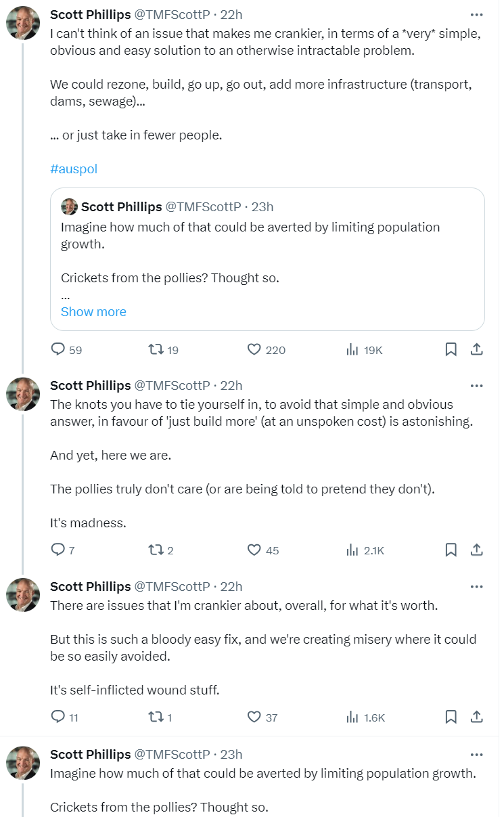The image size is (504, 817).
Task: Share the self-inflicted wound tweet
Action: click(476, 716)
